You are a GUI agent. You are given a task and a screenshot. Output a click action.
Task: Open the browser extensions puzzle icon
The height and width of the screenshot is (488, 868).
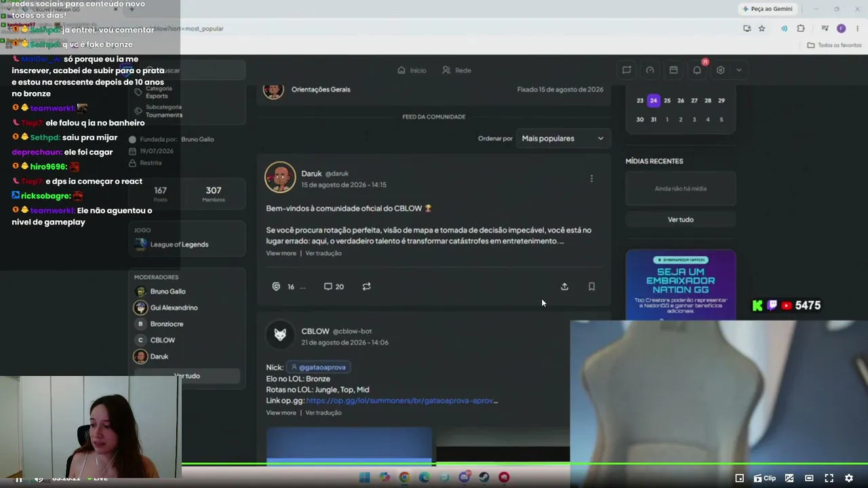click(801, 28)
